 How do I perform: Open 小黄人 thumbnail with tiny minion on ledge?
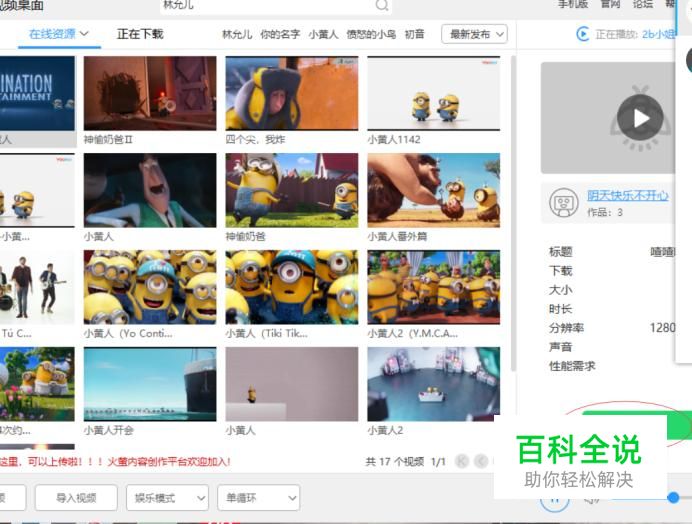pos(292,384)
